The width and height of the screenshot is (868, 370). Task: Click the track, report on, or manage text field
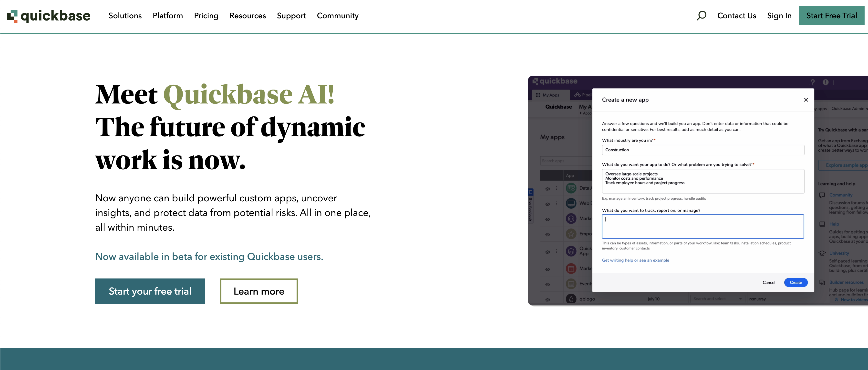click(x=703, y=226)
